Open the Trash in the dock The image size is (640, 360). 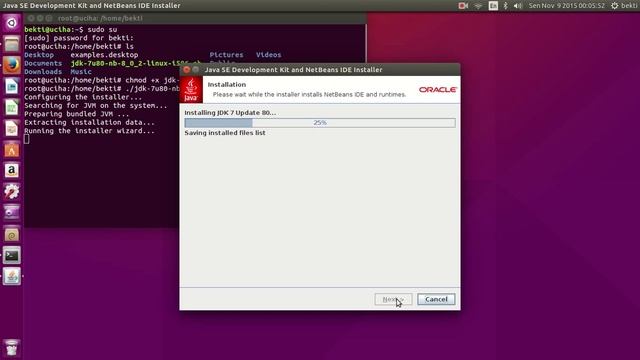coord(11,347)
